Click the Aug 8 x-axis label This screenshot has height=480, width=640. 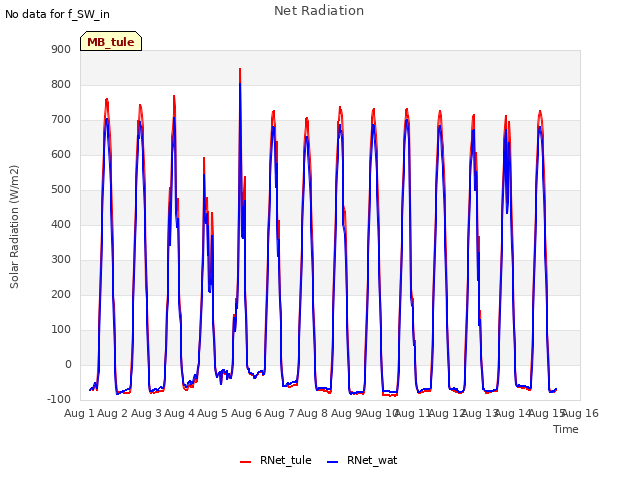(313, 413)
